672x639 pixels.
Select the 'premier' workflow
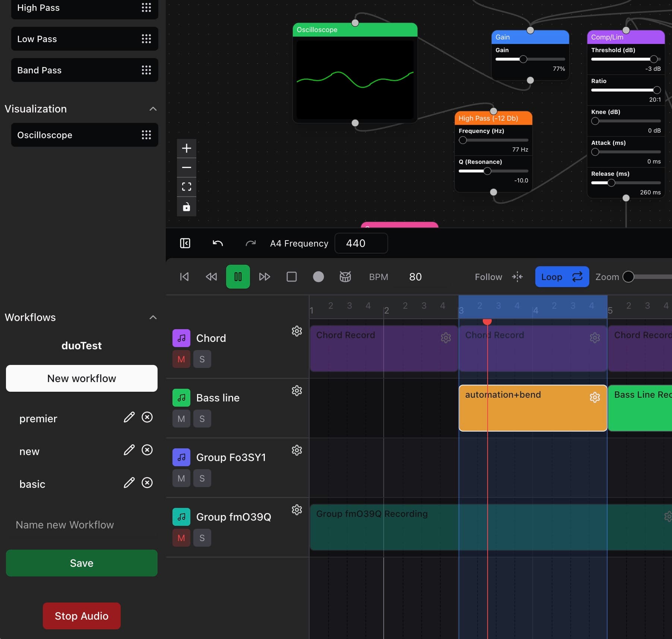click(38, 419)
